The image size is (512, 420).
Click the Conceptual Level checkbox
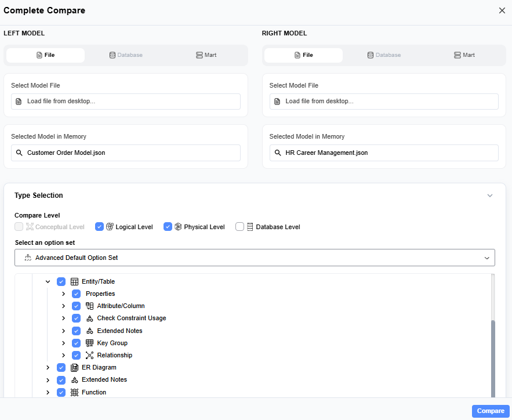pyautogui.click(x=19, y=227)
